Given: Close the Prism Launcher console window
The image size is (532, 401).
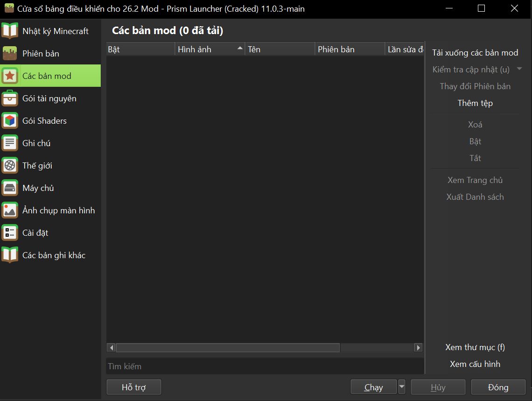Looking at the screenshot, I should [514, 8].
